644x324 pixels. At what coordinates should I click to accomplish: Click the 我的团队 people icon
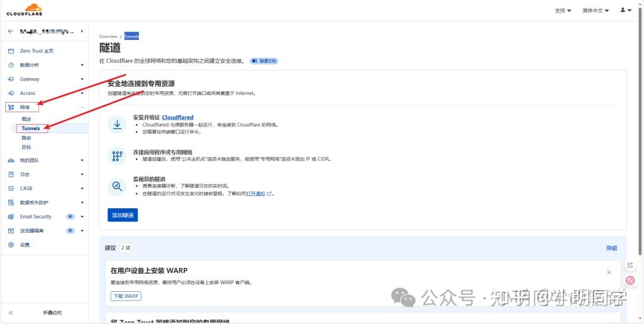point(11,161)
